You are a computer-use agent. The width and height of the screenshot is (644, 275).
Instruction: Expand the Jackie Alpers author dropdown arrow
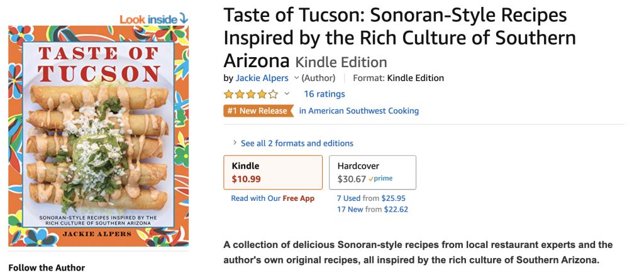(x=296, y=78)
